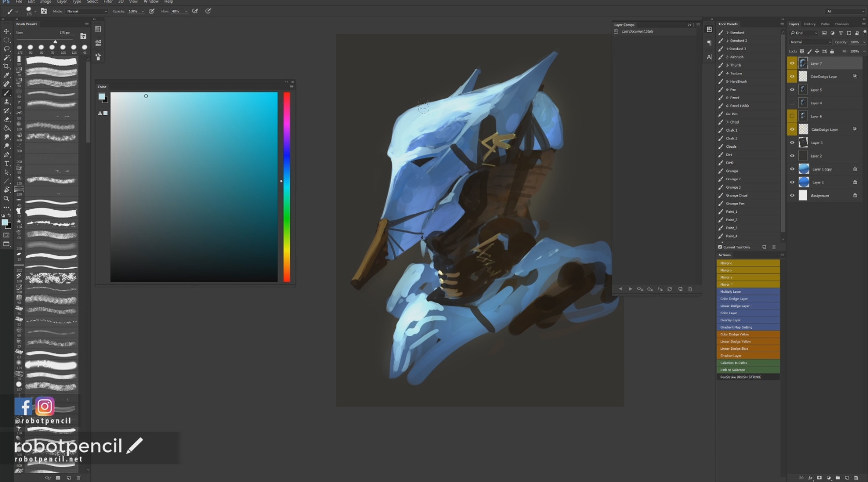Open Actions panel menu
Image resolution: width=868 pixels, height=482 pixels.
coord(782,255)
